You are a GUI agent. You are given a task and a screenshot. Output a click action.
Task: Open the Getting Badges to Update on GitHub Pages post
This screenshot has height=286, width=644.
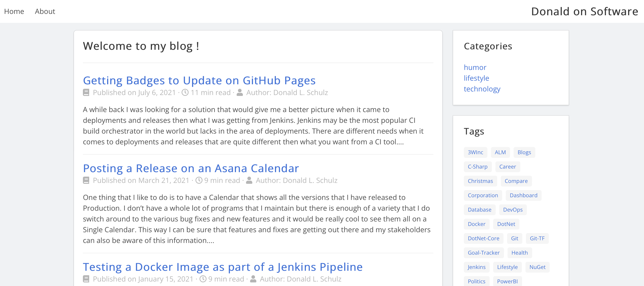click(199, 80)
